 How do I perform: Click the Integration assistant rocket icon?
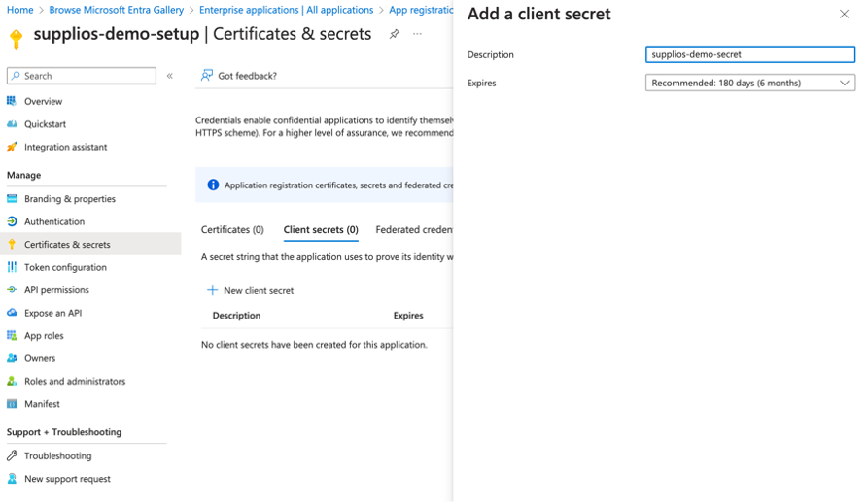tap(12, 147)
